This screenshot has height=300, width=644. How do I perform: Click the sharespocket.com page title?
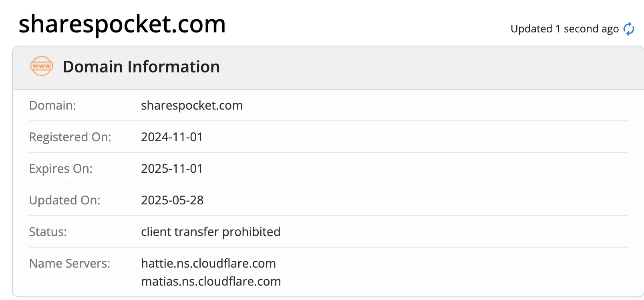(x=122, y=24)
